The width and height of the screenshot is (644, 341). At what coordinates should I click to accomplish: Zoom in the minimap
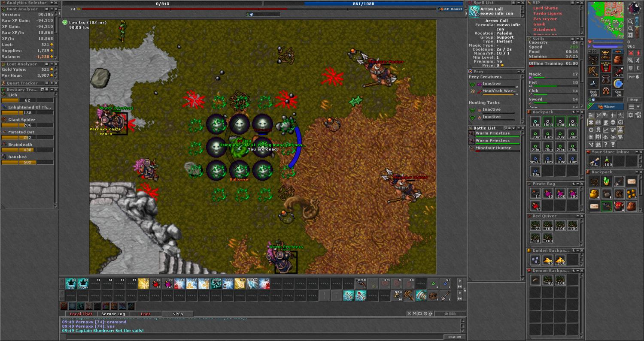pos(630,28)
